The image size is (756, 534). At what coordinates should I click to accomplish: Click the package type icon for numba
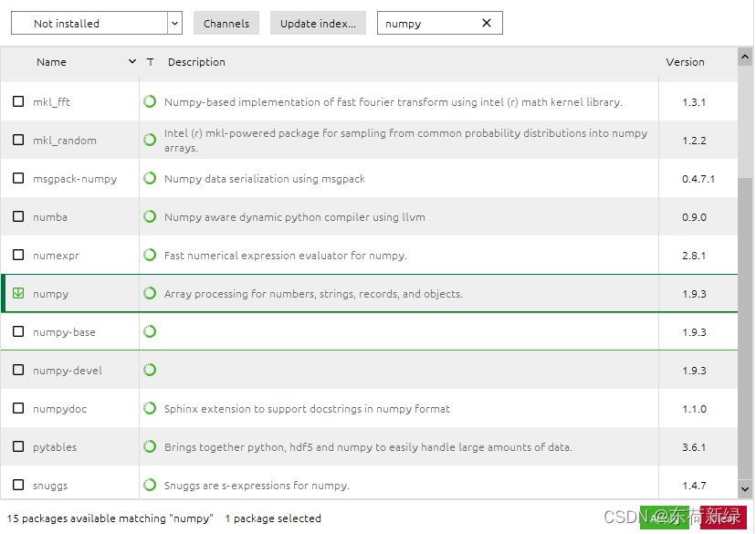150,216
